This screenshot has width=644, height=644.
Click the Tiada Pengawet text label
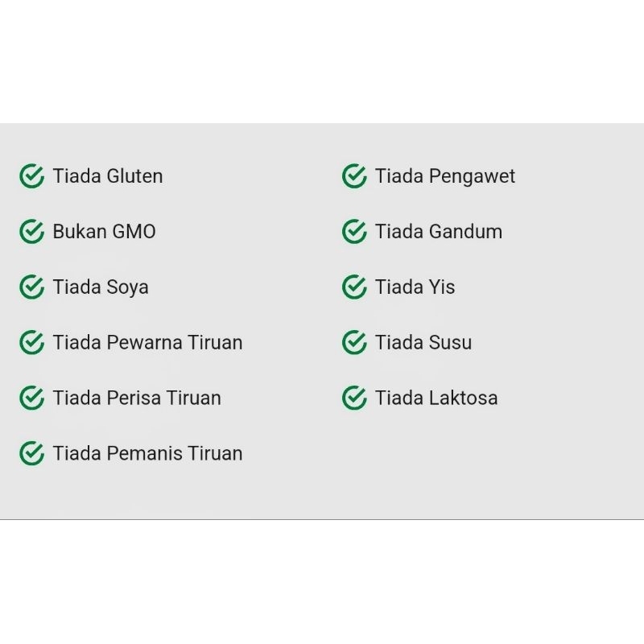[x=445, y=176]
